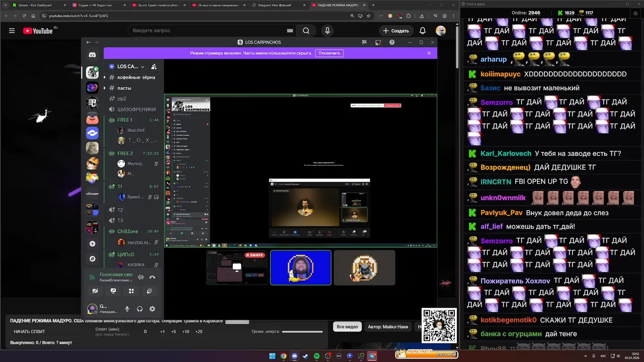Open Spotify from Windows taskbar

click(316, 356)
